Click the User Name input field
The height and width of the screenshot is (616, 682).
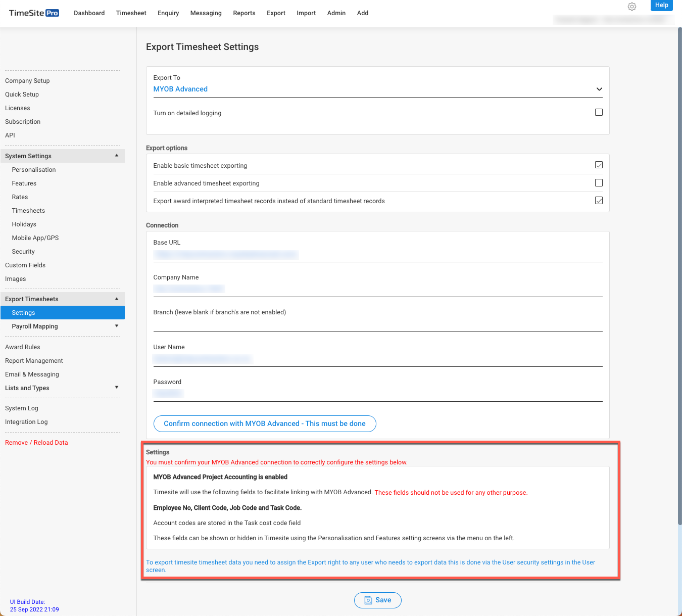coord(378,359)
